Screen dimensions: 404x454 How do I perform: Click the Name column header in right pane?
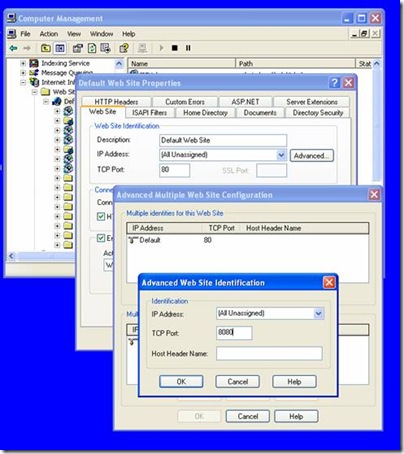tap(182, 64)
